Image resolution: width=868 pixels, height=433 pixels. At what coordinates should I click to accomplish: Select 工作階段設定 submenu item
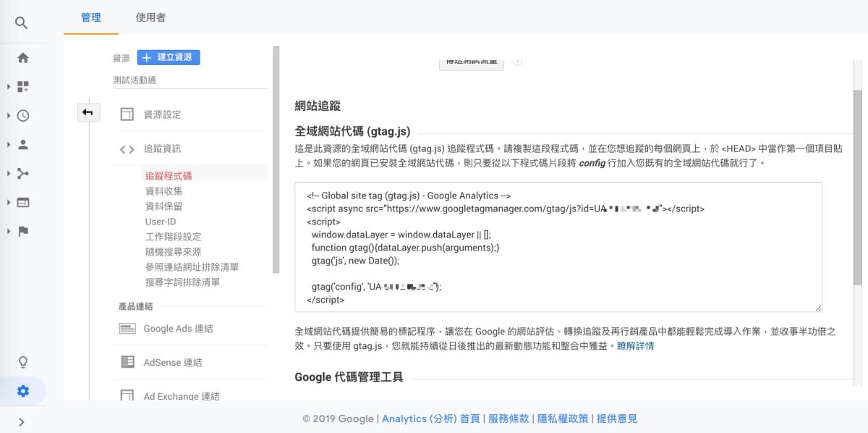coord(173,237)
